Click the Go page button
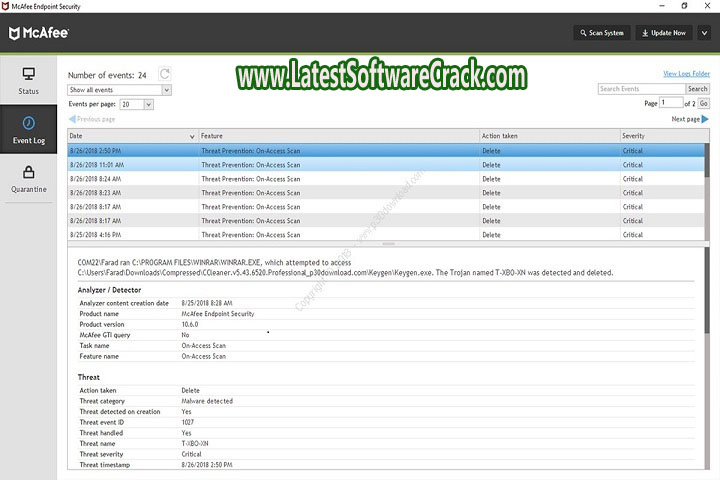The height and width of the screenshot is (480, 720). 704,103
